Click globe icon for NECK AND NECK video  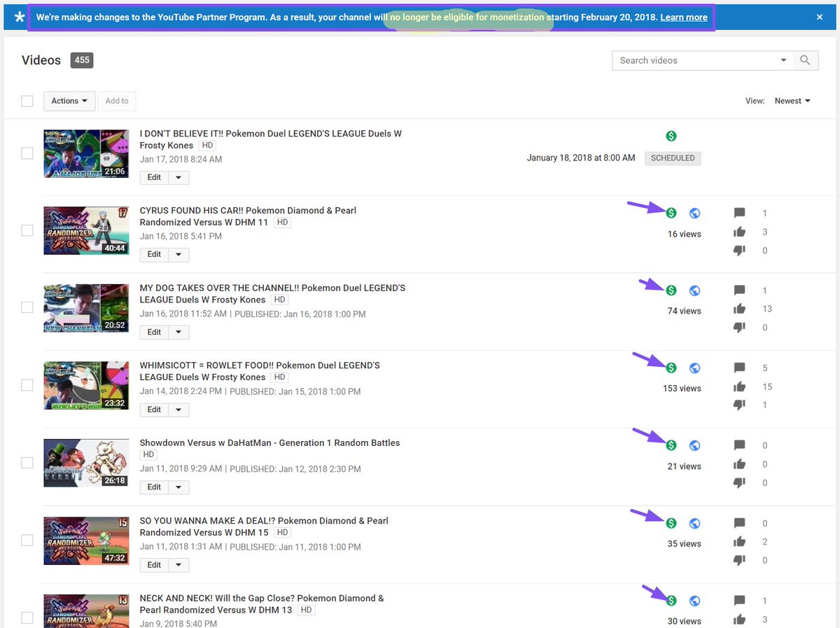(694, 600)
